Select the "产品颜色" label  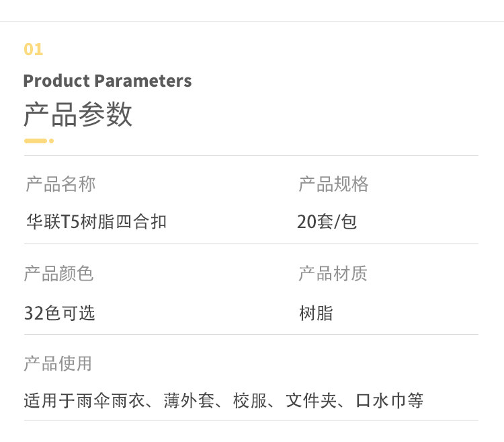(58, 274)
